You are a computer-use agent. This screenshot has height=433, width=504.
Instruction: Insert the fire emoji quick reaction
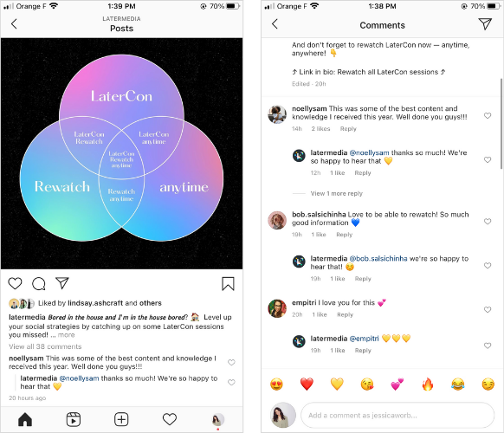click(x=428, y=385)
